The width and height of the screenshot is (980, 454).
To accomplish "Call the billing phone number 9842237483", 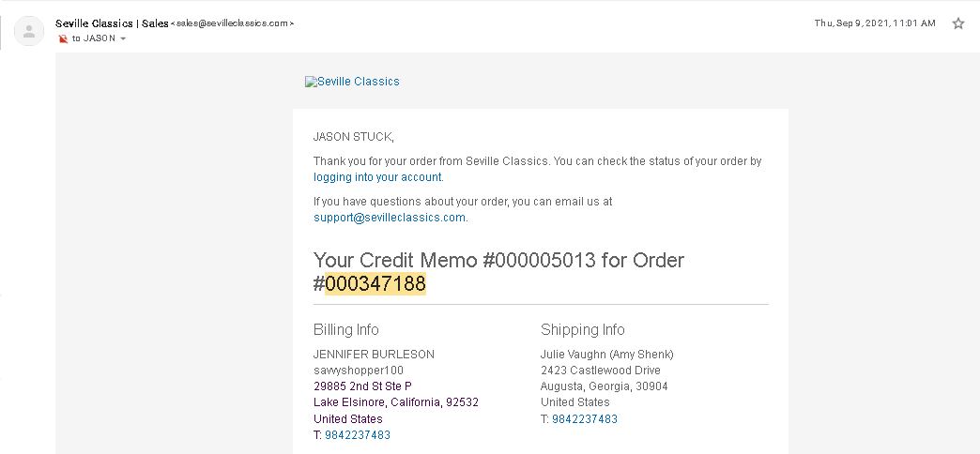I will 358,435.
